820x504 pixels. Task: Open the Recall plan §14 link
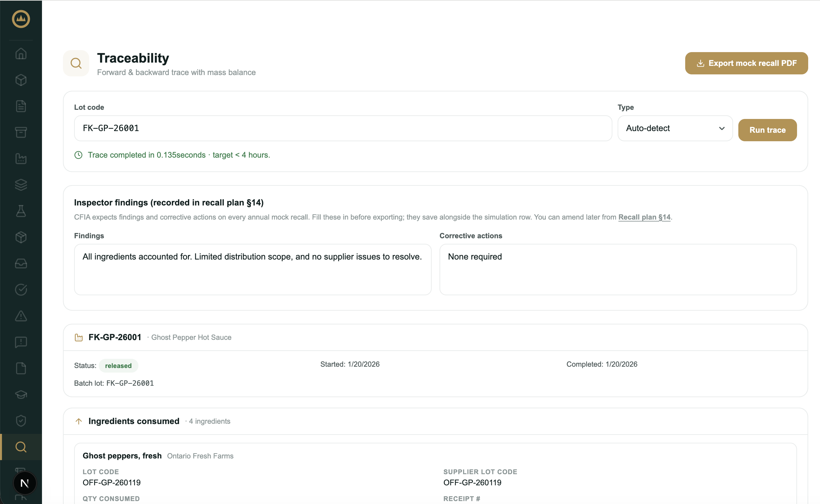click(x=644, y=217)
